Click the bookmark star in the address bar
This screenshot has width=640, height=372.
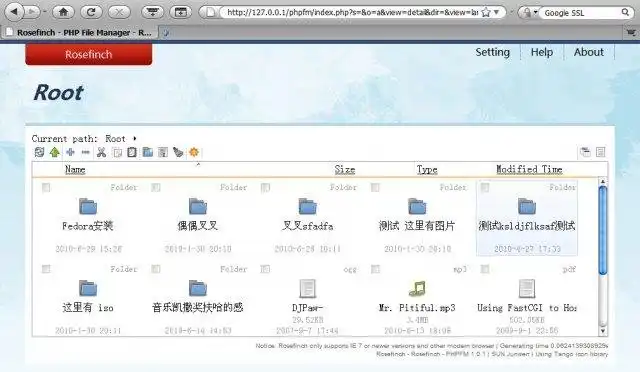486,12
